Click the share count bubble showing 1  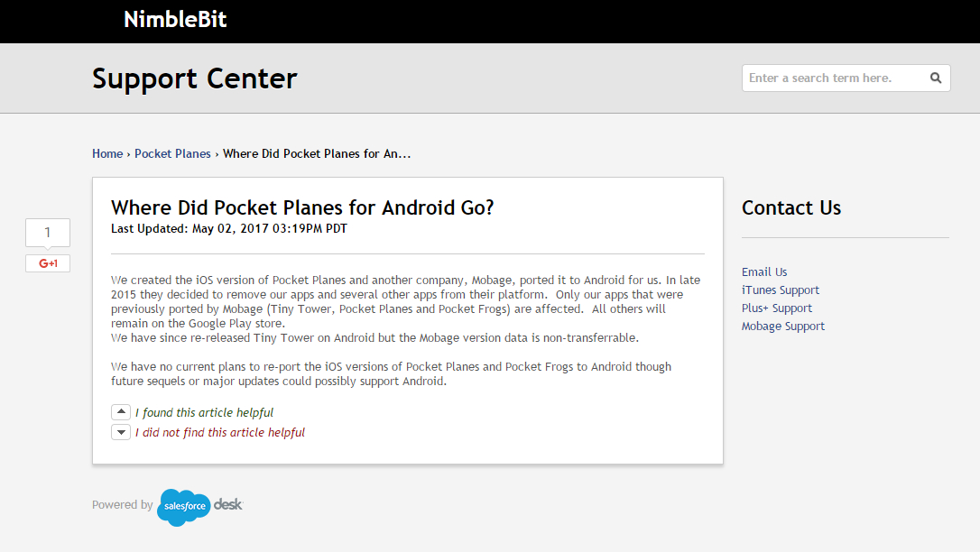pyautogui.click(x=48, y=233)
